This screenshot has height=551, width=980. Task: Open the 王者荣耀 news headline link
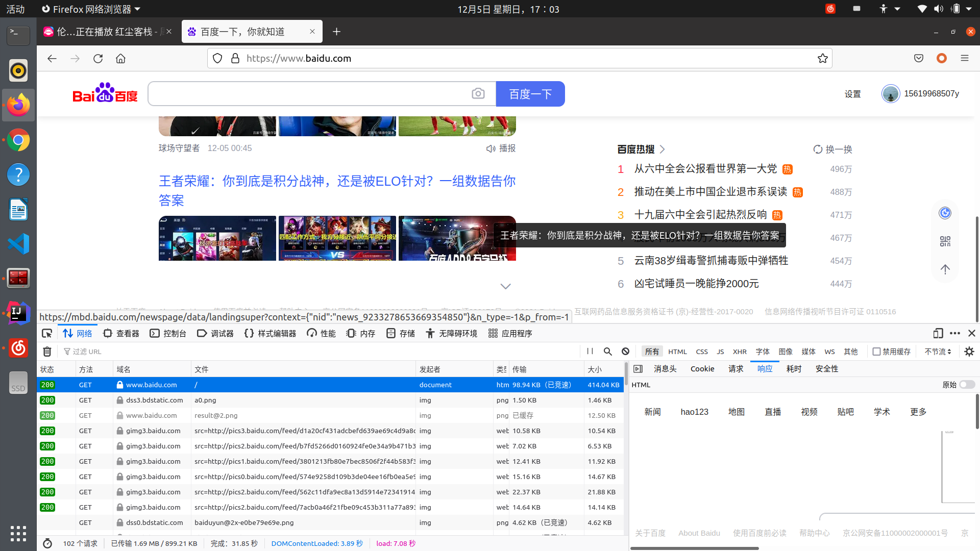(x=337, y=190)
